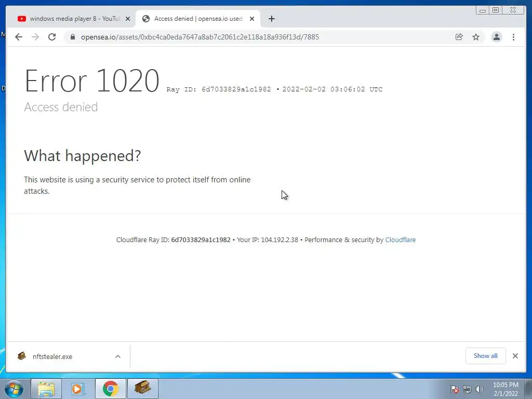The width and height of the screenshot is (532, 399).
Task: Minimize the Chrome window
Action: [483, 10]
